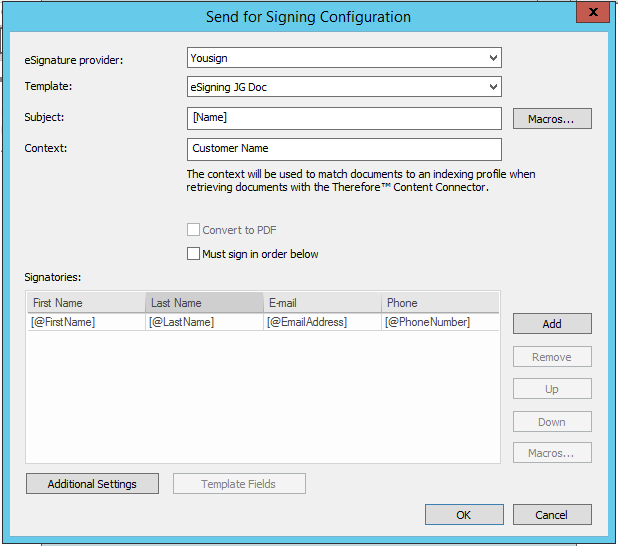
Task: Select the [@LastName] cell
Action: (x=203, y=322)
